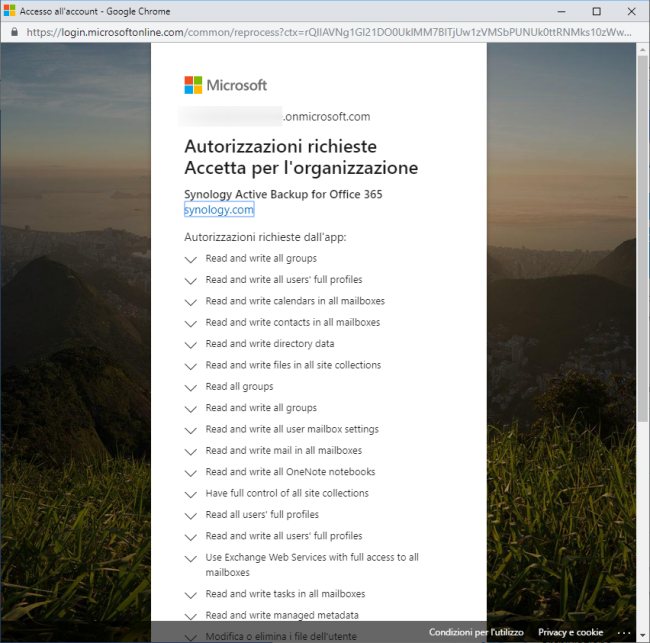
Task: Open the footer ellipsis more options
Action: tap(624, 633)
